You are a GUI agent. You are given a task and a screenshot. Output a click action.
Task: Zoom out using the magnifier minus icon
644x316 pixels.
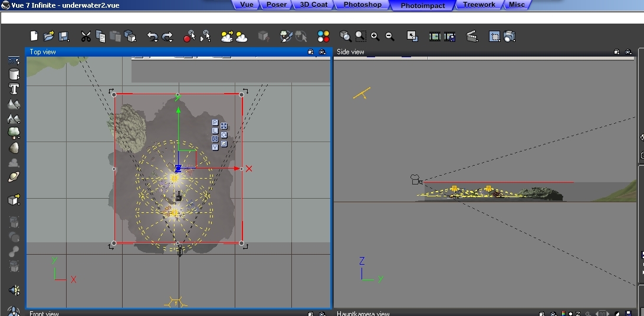coord(389,37)
